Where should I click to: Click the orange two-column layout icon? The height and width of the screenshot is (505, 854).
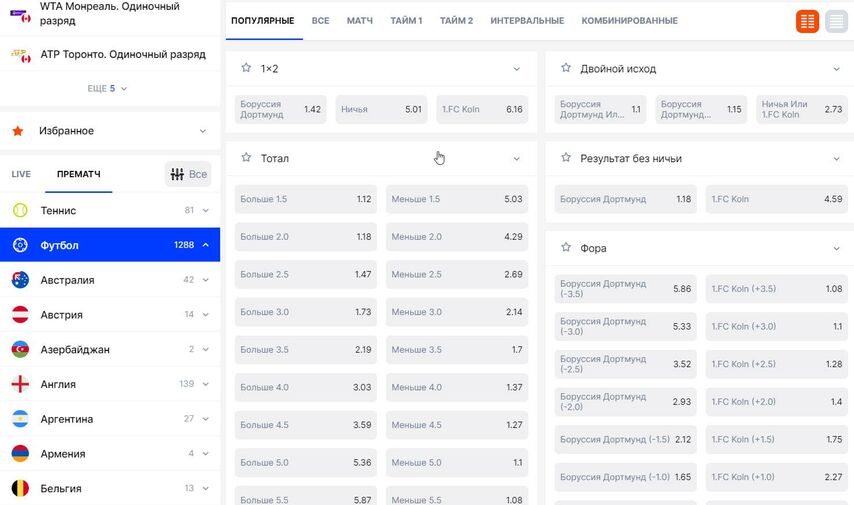click(807, 21)
